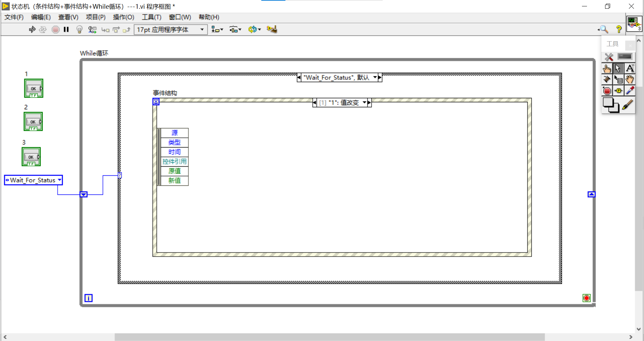644x341 pixels.
Task: Open the 工具(T) menu
Action: pos(152,17)
